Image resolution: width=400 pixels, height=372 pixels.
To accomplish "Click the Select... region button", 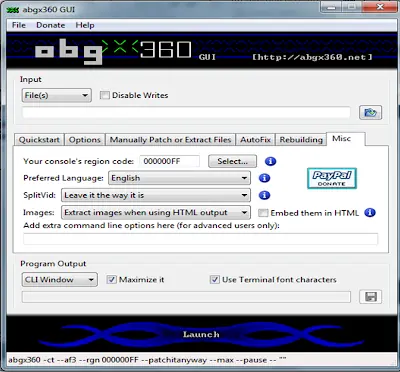I will pos(232,161).
